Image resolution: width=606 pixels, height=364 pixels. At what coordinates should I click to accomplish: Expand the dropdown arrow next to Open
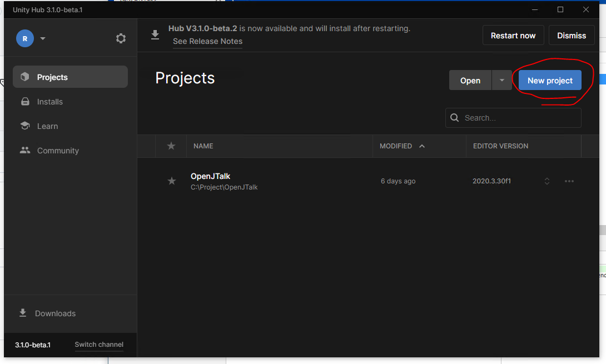point(501,81)
